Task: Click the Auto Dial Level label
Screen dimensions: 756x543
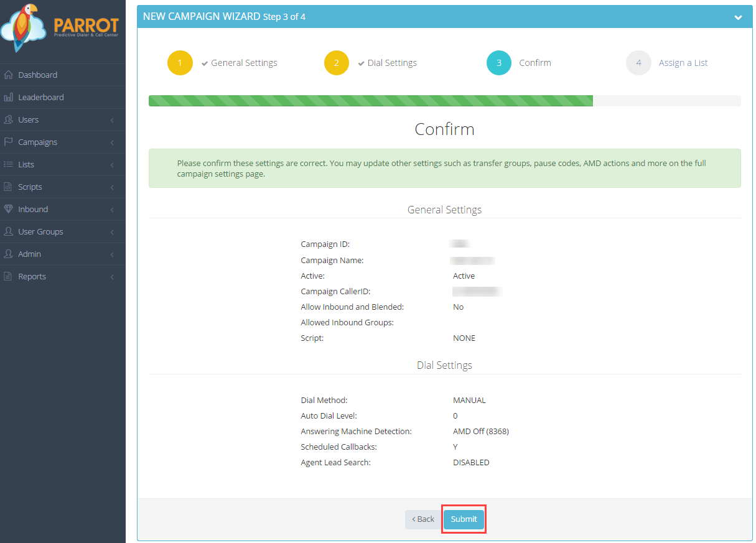Action: pyautogui.click(x=329, y=416)
